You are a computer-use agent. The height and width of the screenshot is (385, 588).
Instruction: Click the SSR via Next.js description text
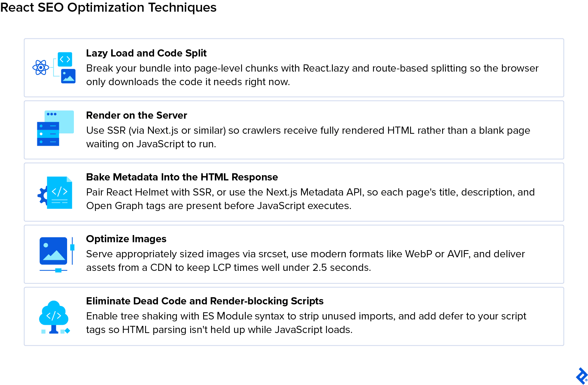(308, 137)
